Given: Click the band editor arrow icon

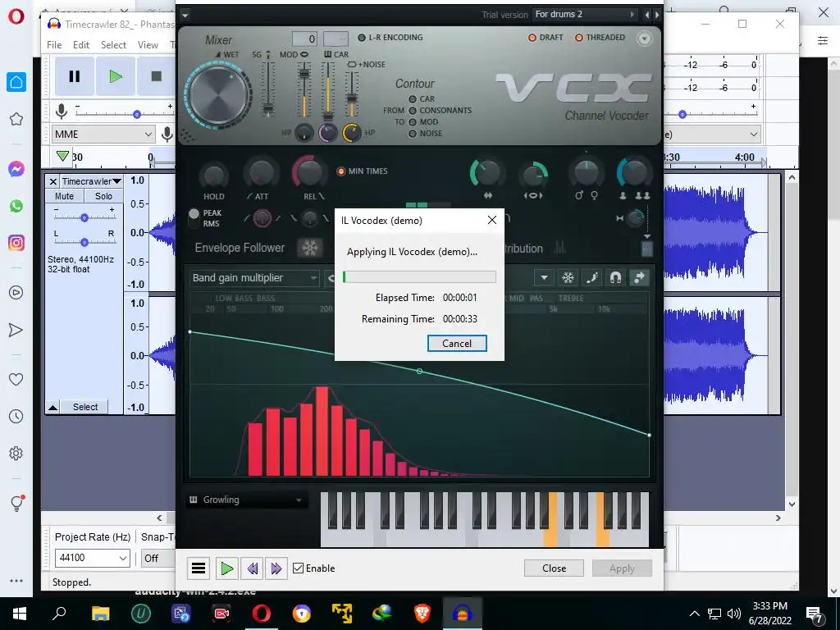Looking at the screenshot, I should pyautogui.click(x=639, y=277).
